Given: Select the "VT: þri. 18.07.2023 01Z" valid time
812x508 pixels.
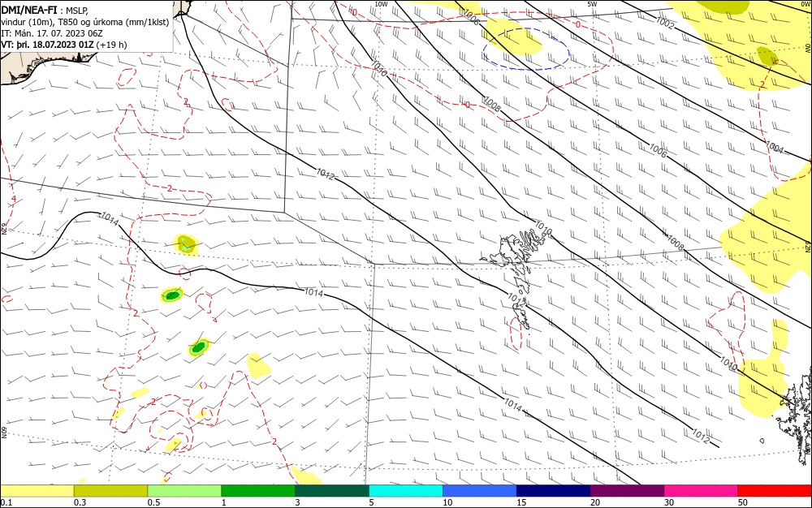Looking at the screenshot, I should tap(48, 45).
